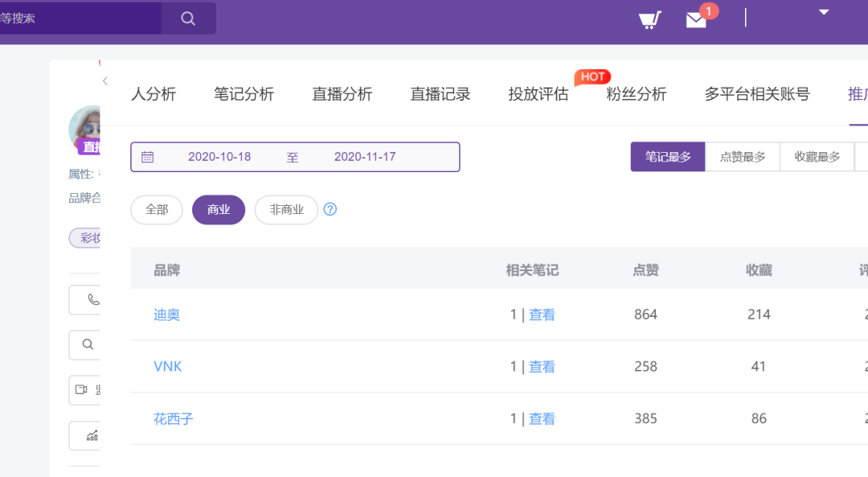868x477 pixels.
Task: Open the help question mark beside the filters
Action: 330,209
